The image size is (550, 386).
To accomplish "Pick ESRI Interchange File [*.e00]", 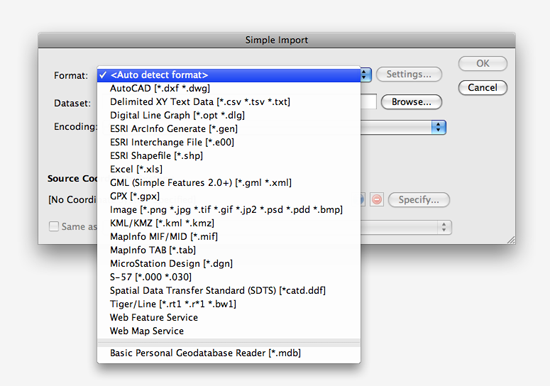I will pos(229,142).
